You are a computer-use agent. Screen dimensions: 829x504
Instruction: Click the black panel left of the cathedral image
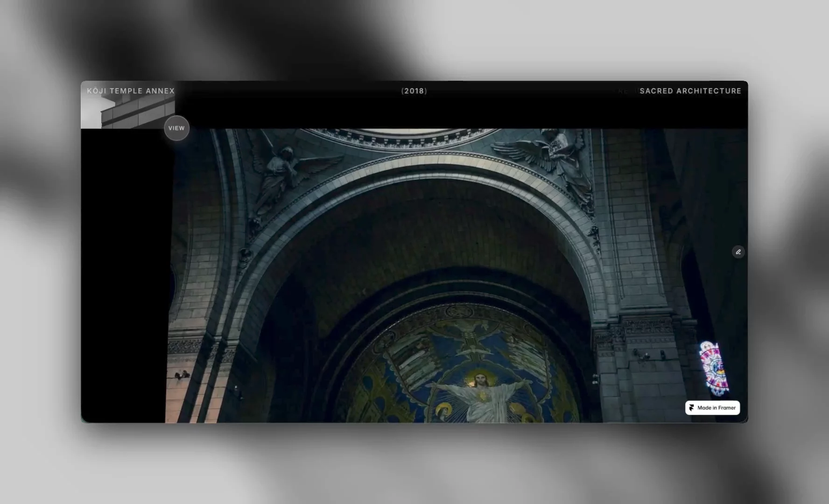(124, 275)
